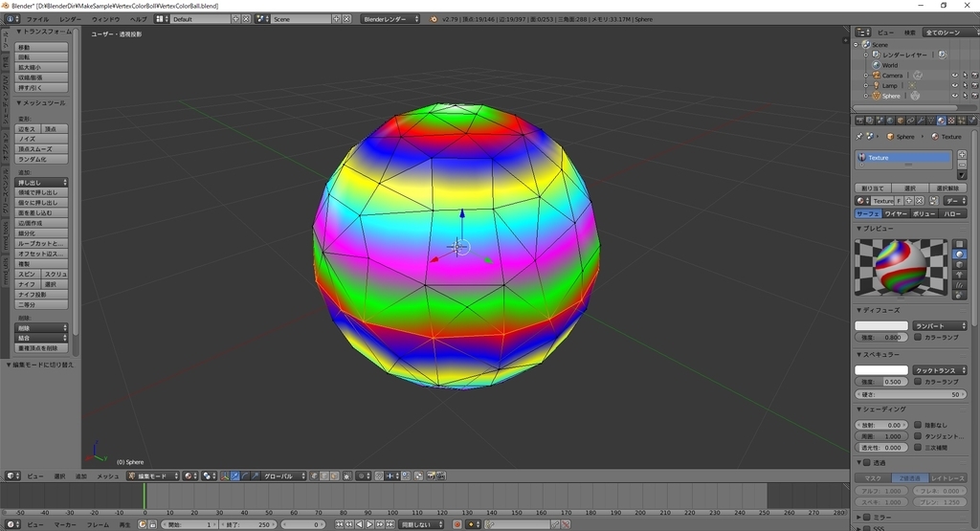The height and width of the screenshot is (531, 980).
Task: Open the Particles properties tab icon
Action: pos(961,120)
